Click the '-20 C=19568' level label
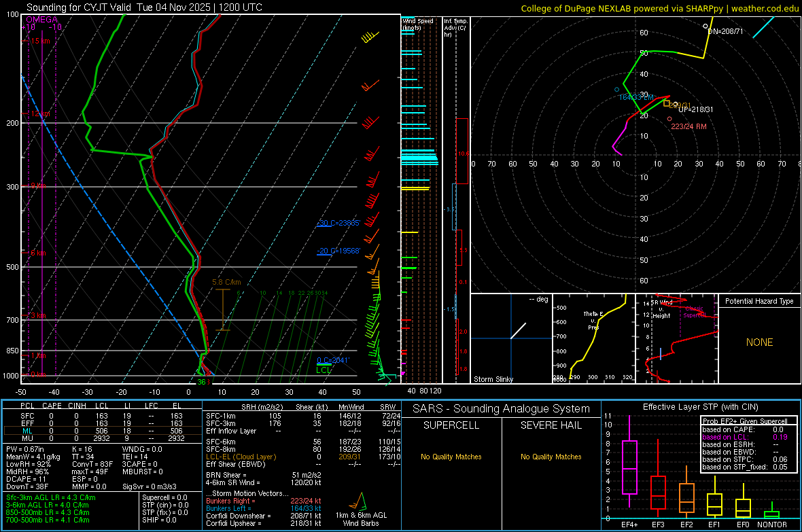Viewport: 802px width, 532px height. tap(338, 251)
